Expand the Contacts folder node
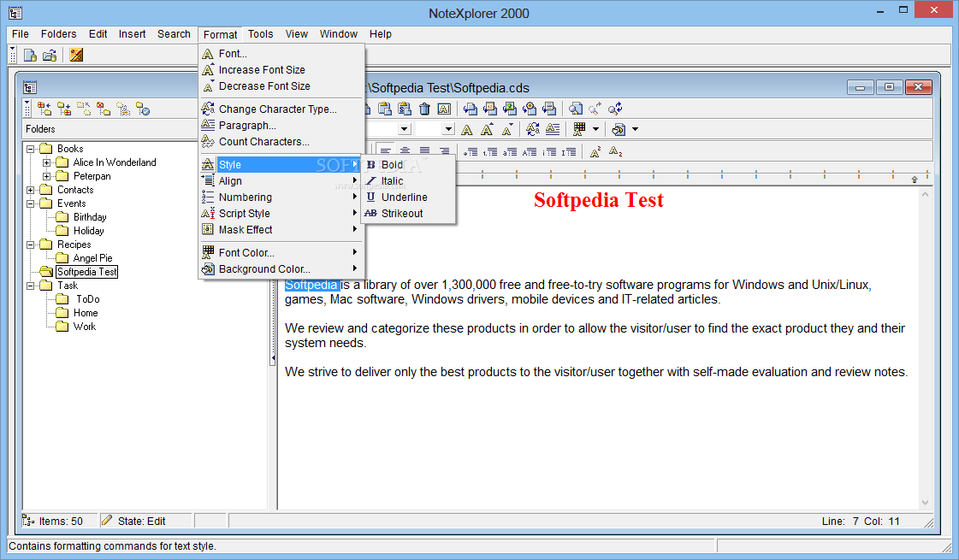The image size is (959, 560). click(30, 190)
